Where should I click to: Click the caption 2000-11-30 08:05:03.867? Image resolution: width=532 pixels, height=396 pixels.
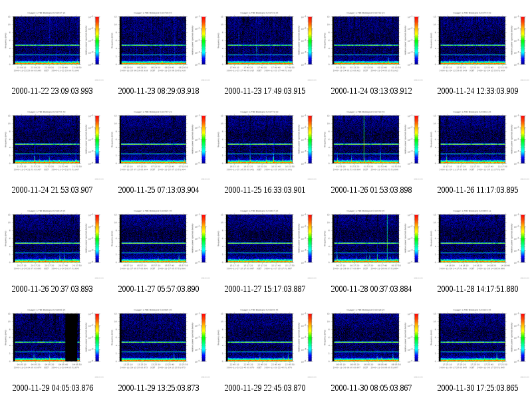371,388
